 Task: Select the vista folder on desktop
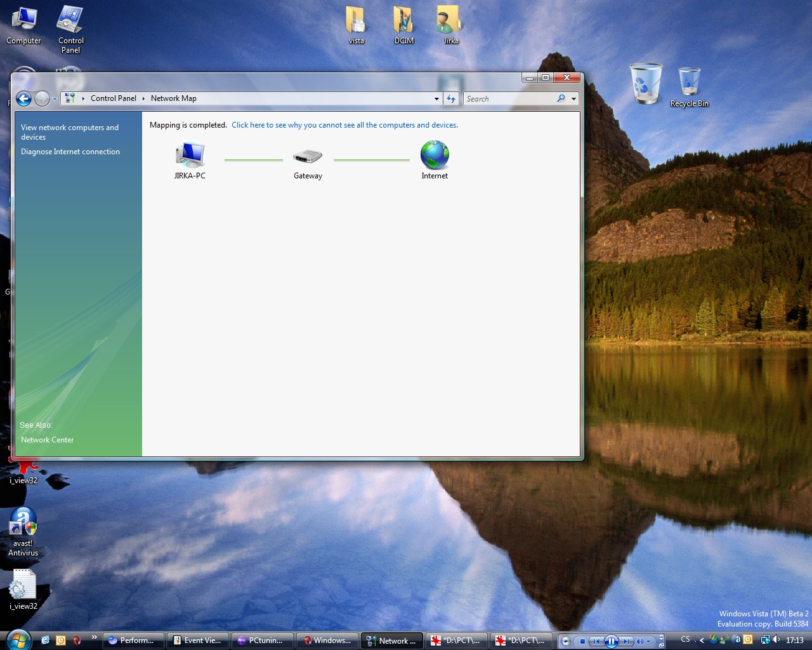click(x=356, y=25)
